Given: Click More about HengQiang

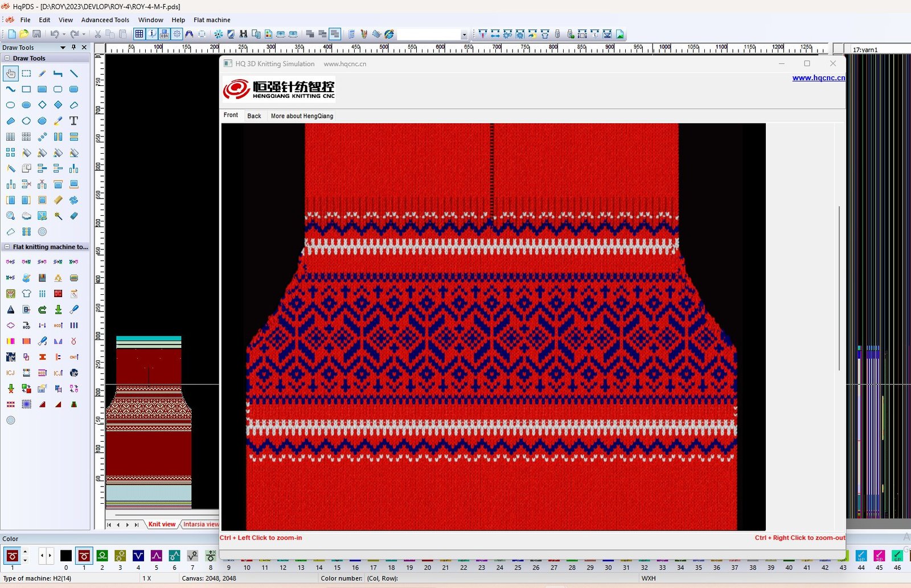Looking at the screenshot, I should click(302, 116).
